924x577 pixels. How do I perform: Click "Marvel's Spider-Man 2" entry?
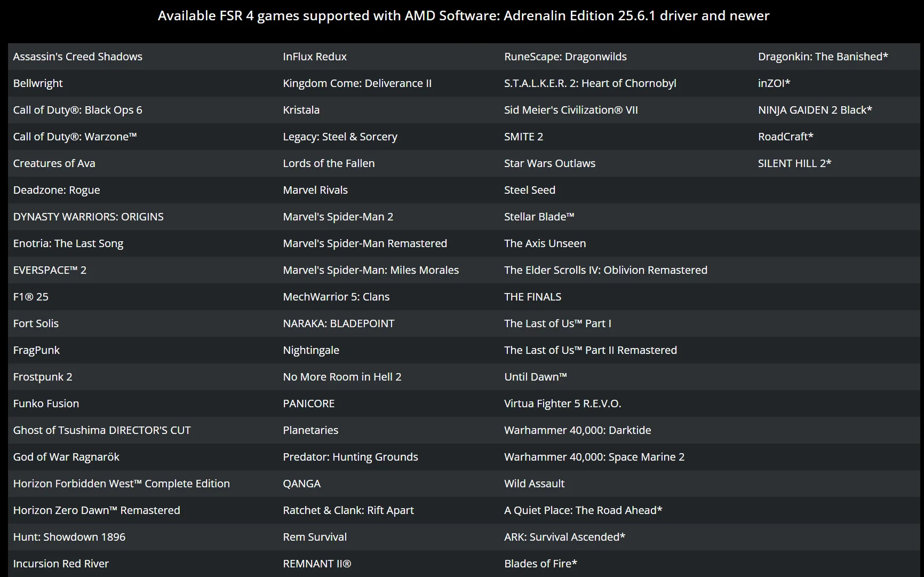tap(338, 217)
